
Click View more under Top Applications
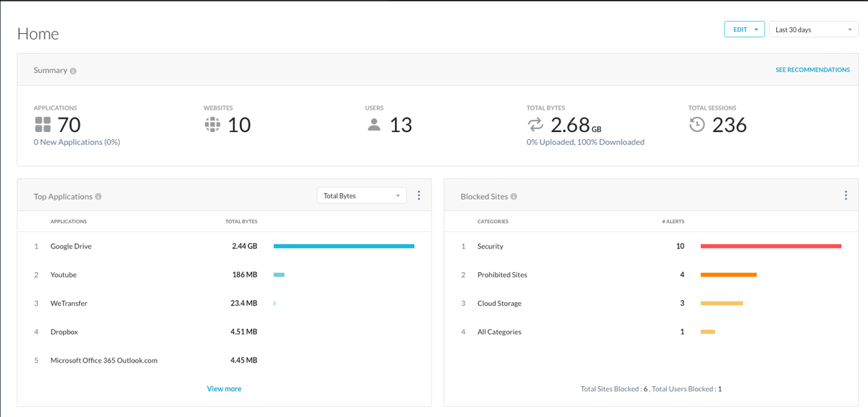coord(224,389)
